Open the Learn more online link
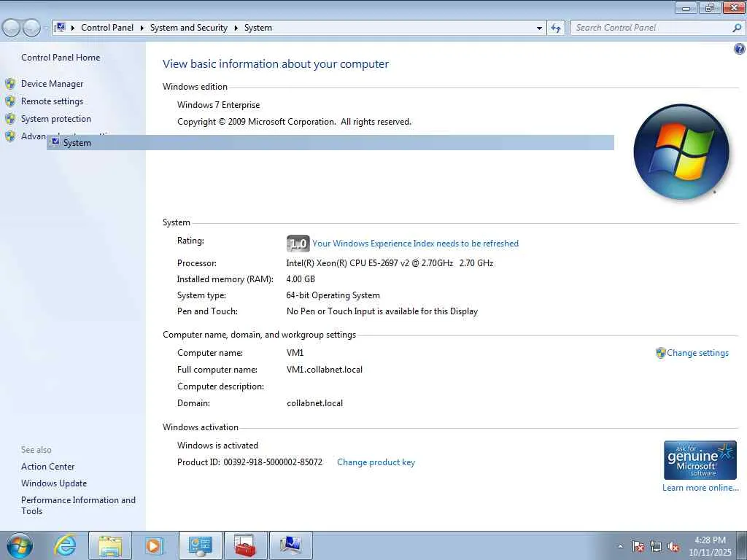747x560 pixels. [700, 488]
